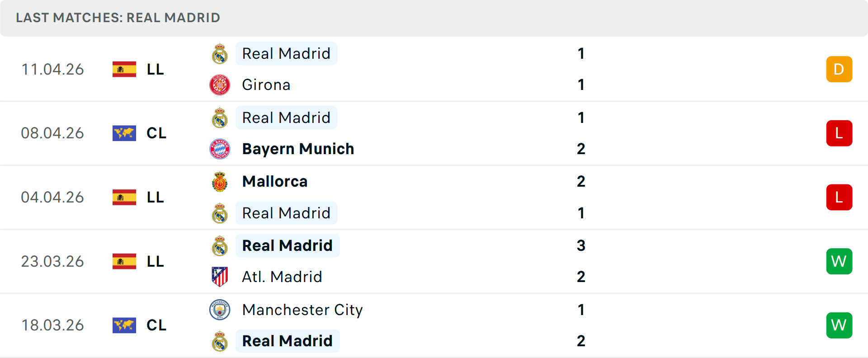Select the Manchester City club crest
Image resolution: width=868 pixels, height=358 pixels.
coord(220,310)
